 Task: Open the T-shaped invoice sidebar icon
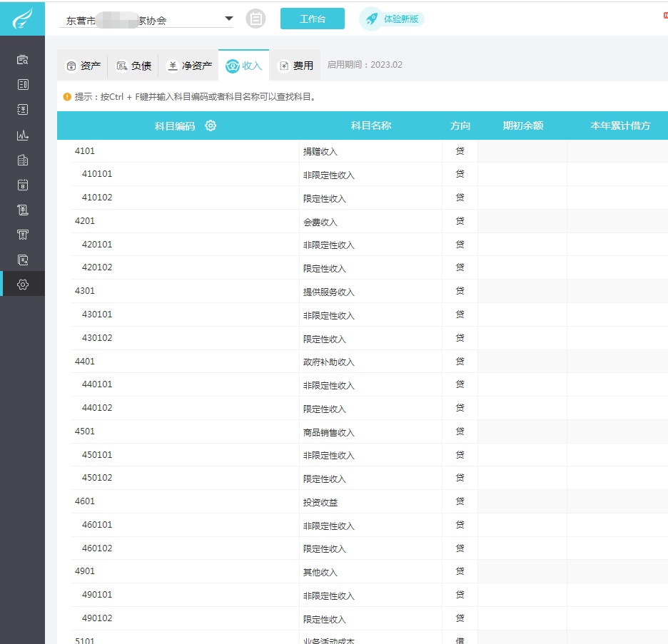pyautogui.click(x=23, y=235)
